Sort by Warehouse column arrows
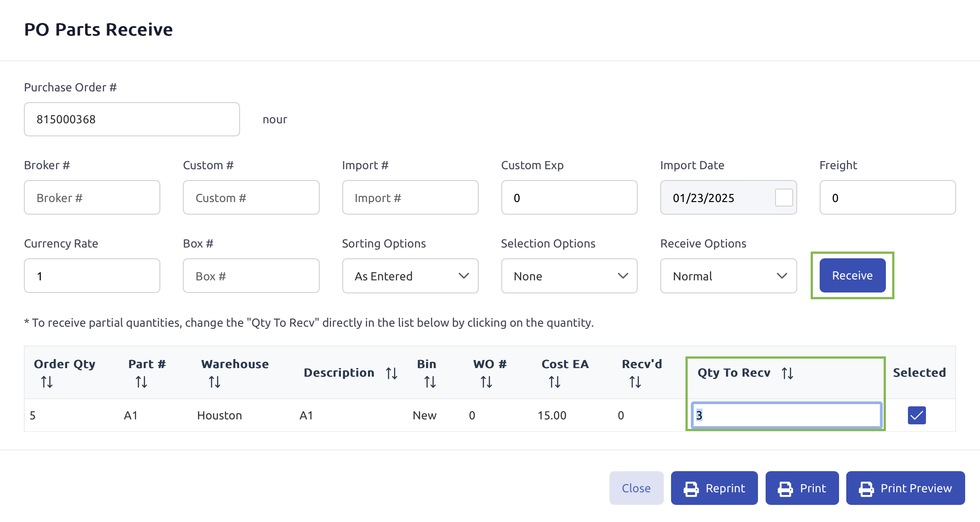 [x=214, y=382]
